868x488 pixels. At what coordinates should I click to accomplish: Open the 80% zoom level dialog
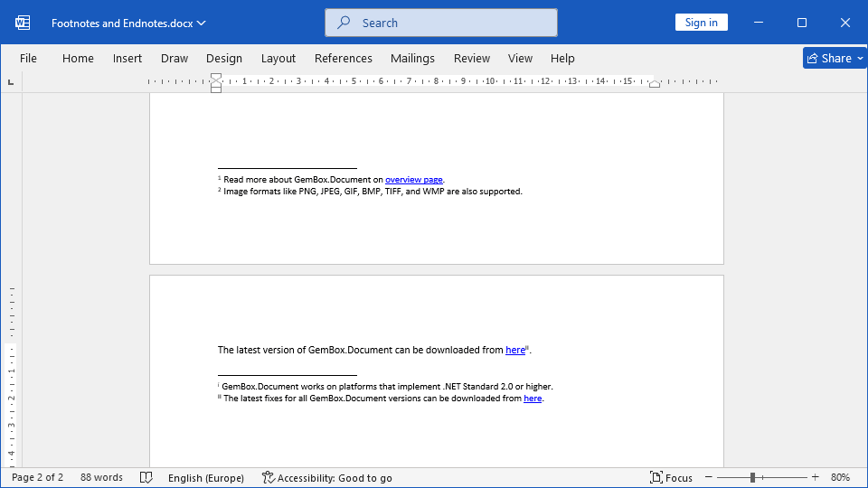point(840,477)
